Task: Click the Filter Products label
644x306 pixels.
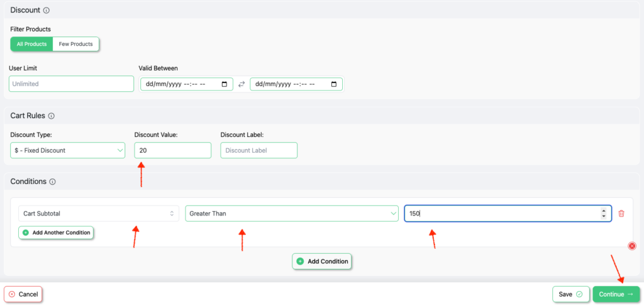Action: tap(30, 30)
